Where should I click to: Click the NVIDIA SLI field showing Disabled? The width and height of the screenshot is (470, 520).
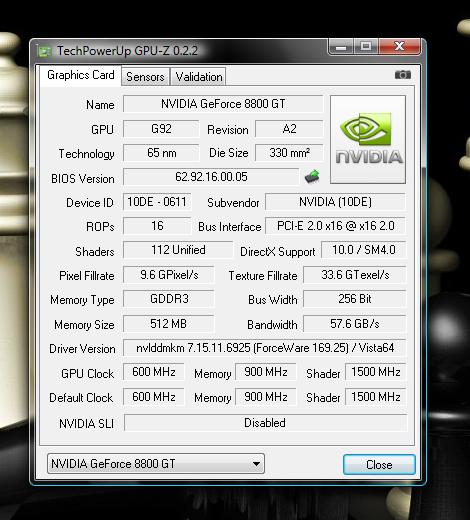(x=265, y=423)
